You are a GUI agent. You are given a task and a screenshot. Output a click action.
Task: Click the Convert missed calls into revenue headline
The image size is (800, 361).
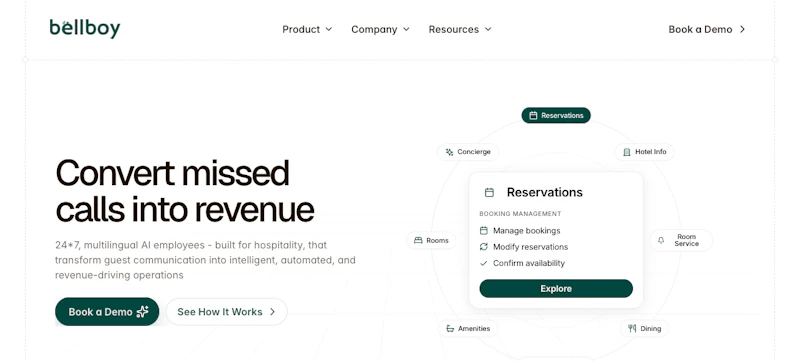pos(185,191)
